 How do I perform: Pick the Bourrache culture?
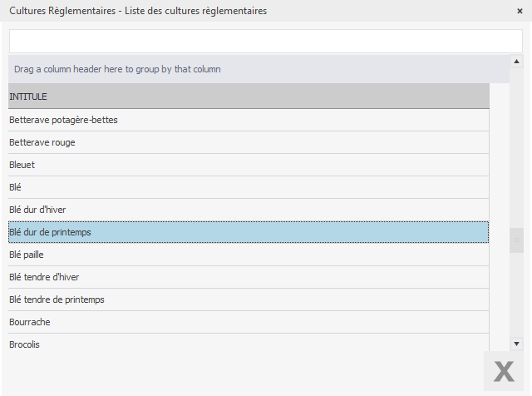tap(249, 322)
